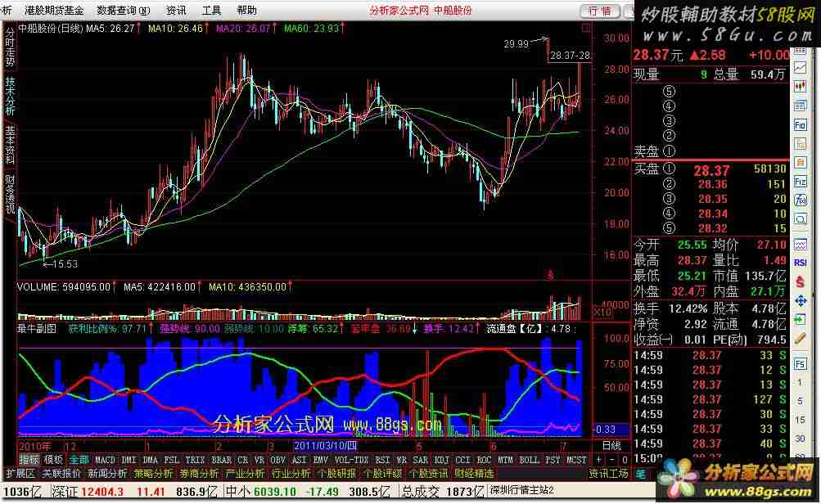Image resolution: width=821 pixels, height=504 pixels.
Task: Click the 扩展区 button
Action: pyautogui.click(x=20, y=474)
